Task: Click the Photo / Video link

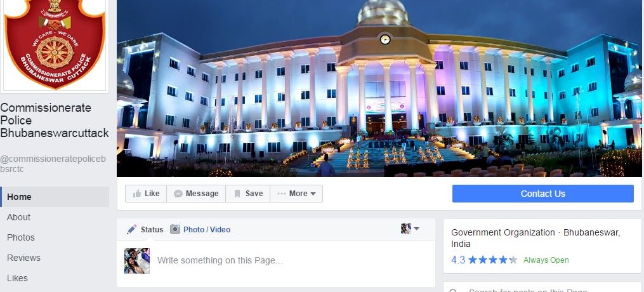Action: [x=207, y=230]
